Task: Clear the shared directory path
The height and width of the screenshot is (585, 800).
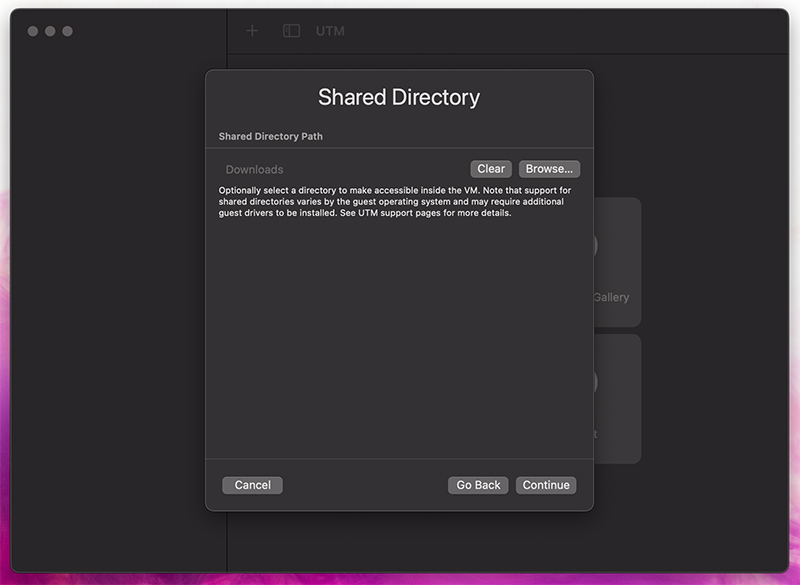Action: (490, 168)
